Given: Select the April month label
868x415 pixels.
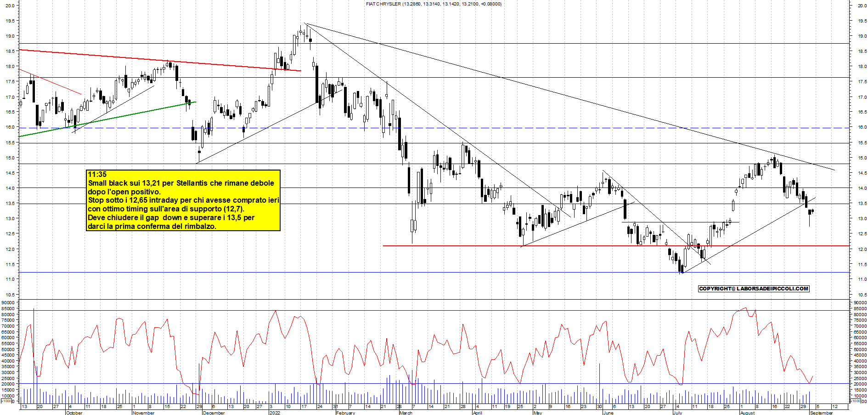Looking at the screenshot, I should (478, 413).
